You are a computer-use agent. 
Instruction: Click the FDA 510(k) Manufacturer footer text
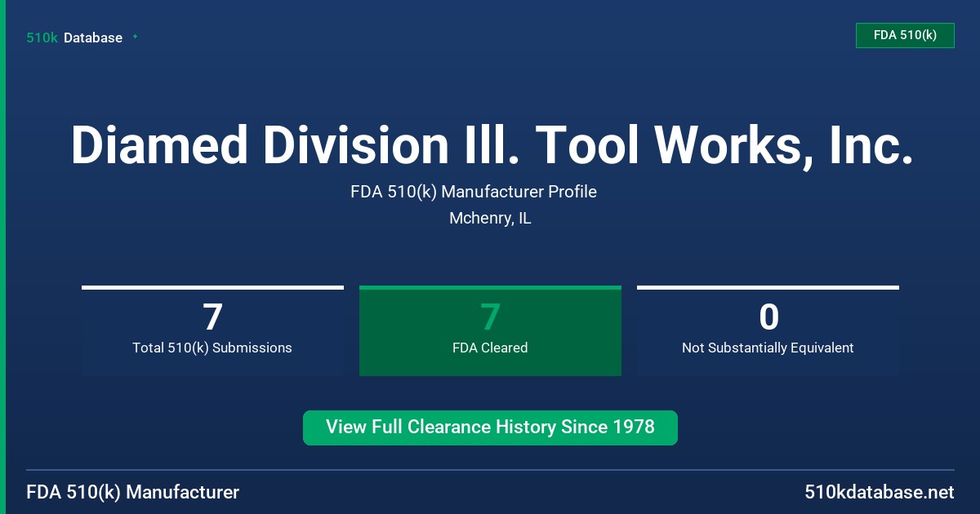click(x=133, y=493)
